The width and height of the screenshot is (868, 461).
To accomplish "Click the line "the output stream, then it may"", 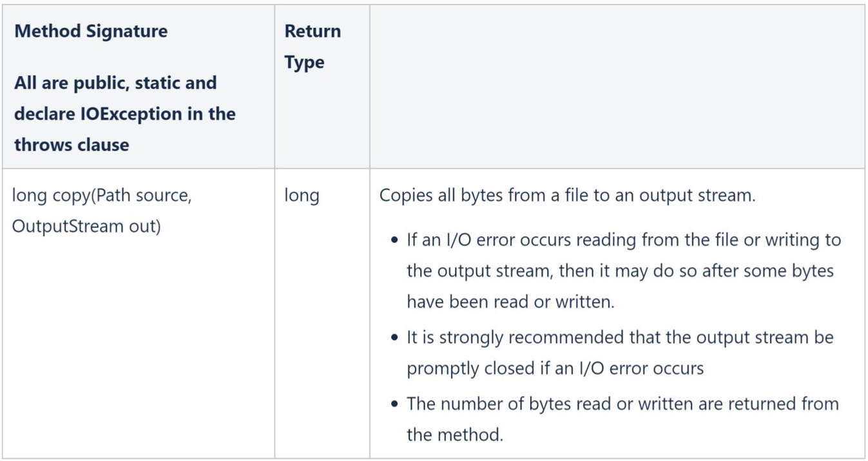I will (620, 270).
